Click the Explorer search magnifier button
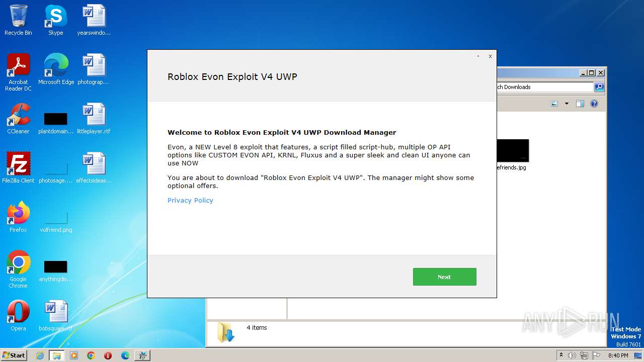 point(599,87)
